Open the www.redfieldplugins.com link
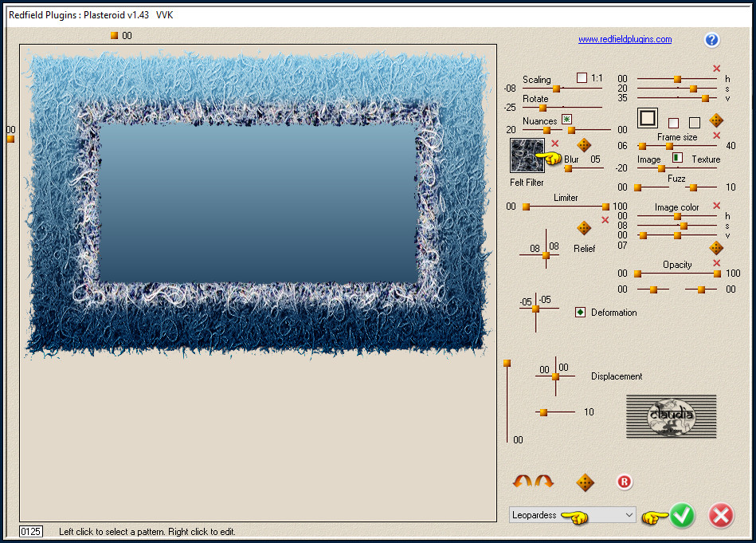The image size is (756, 543). tap(625, 39)
